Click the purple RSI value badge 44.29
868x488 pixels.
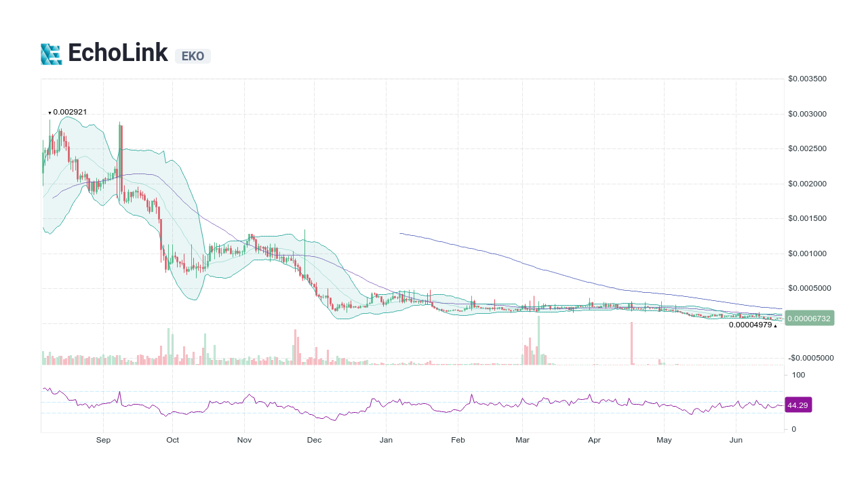(798, 405)
